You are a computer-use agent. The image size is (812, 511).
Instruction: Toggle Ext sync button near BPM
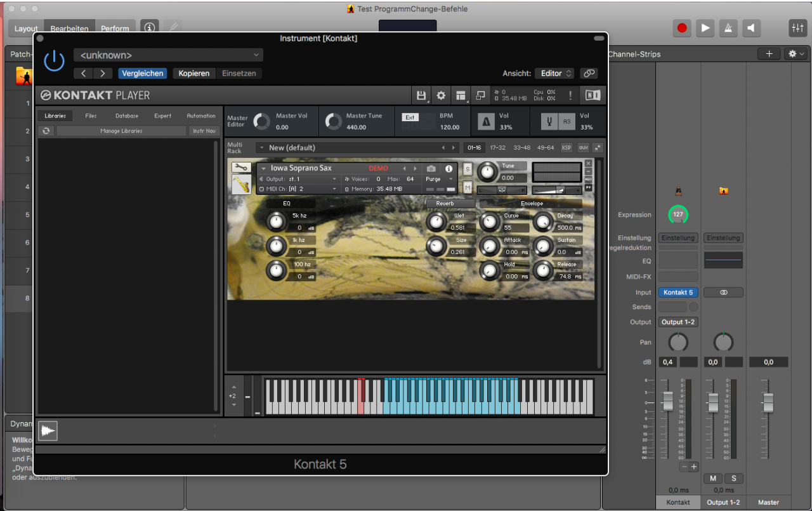point(410,117)
